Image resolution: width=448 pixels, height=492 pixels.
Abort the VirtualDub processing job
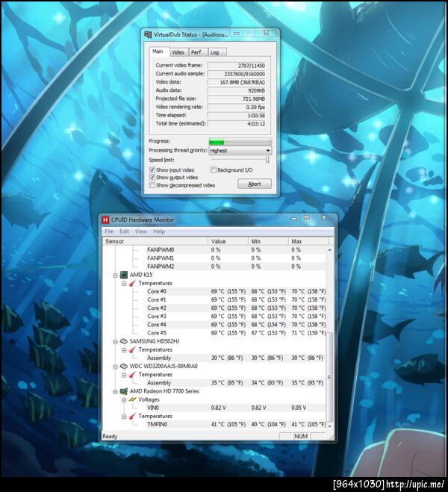[255, 184]
